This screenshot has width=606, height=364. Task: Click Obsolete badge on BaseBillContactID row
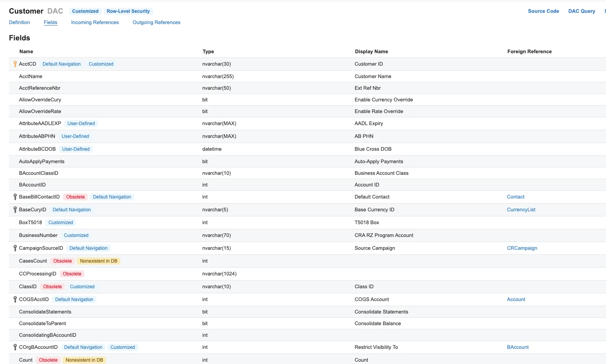click(75, 197)
